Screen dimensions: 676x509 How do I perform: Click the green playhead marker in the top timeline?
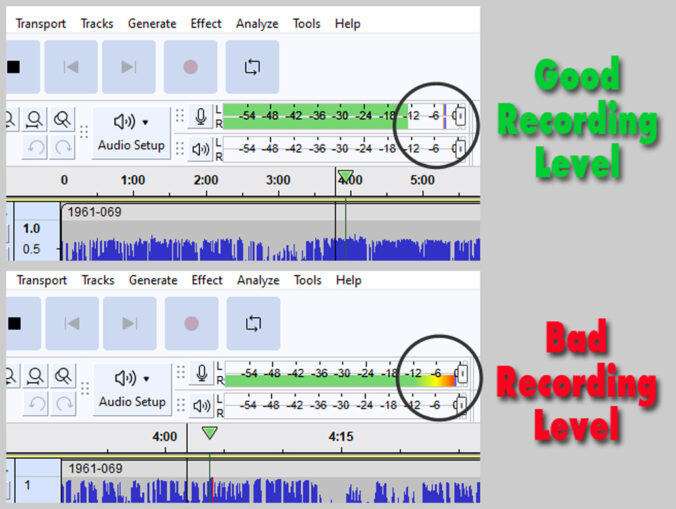click(345, 175)
